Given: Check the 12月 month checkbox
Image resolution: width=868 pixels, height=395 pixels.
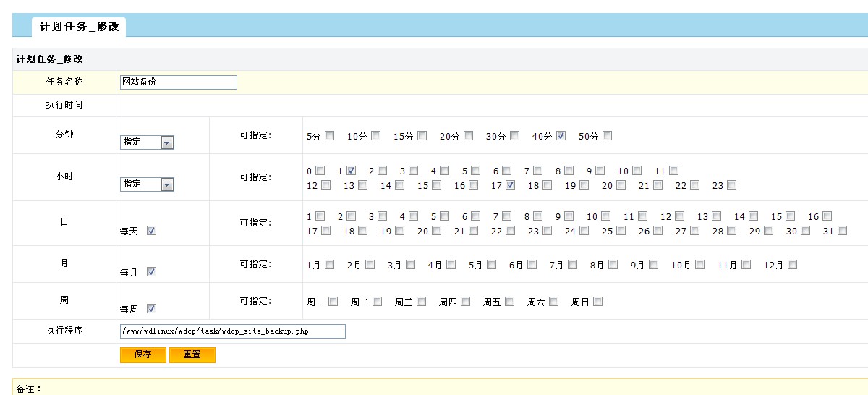Looking at the screenshot, I should click(792, 265).
